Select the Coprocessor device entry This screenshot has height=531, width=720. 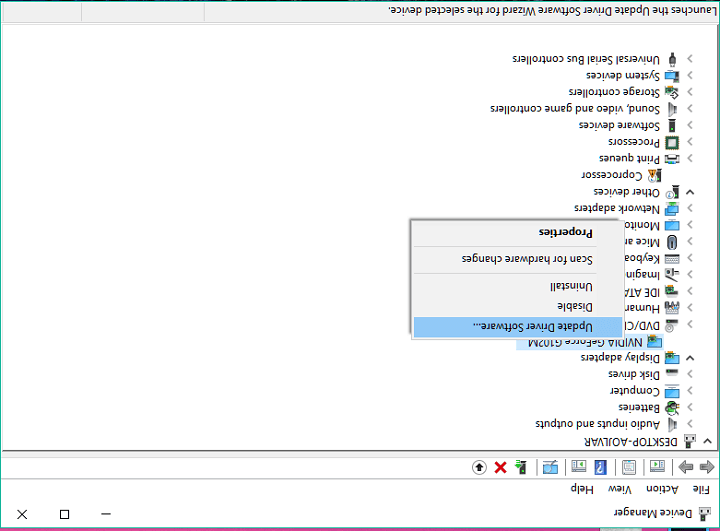(x=612, y=175)
